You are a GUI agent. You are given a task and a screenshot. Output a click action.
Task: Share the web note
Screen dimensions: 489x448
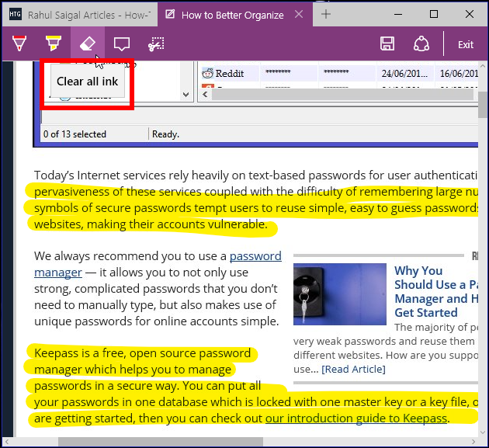click(x=421, y=43)
